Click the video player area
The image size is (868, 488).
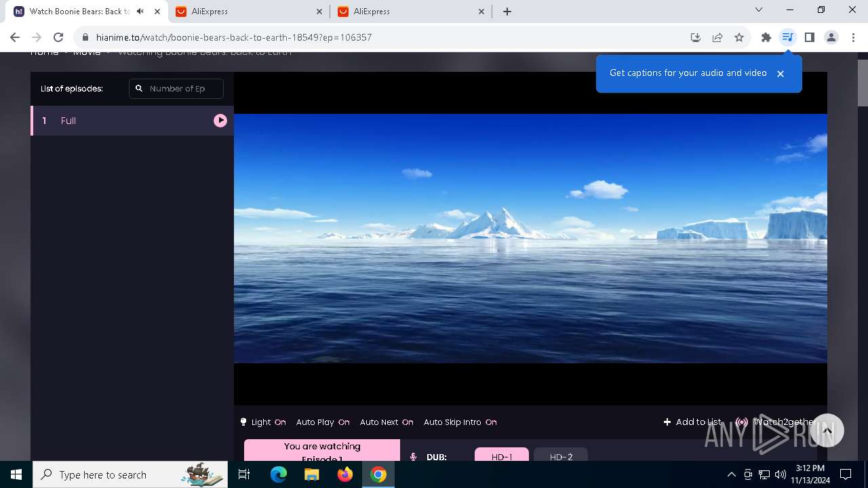(530, 239)
